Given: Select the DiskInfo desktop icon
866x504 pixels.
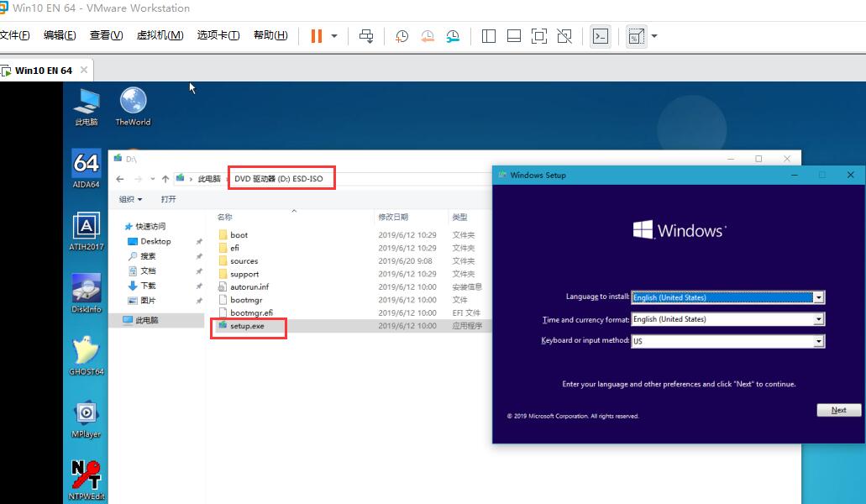Looking at the screenshot, I should (x=87, y=294).
